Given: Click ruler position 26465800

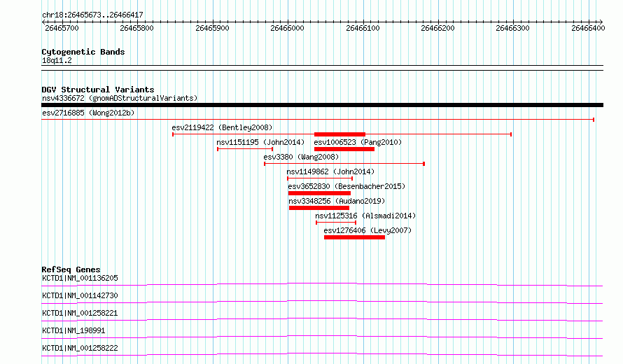Looking at the screenshot, I should pyautogui.click(x=136, y=28).
